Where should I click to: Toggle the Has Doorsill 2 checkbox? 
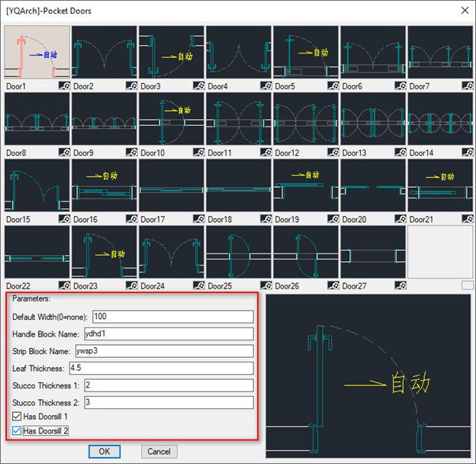(17, 431)
